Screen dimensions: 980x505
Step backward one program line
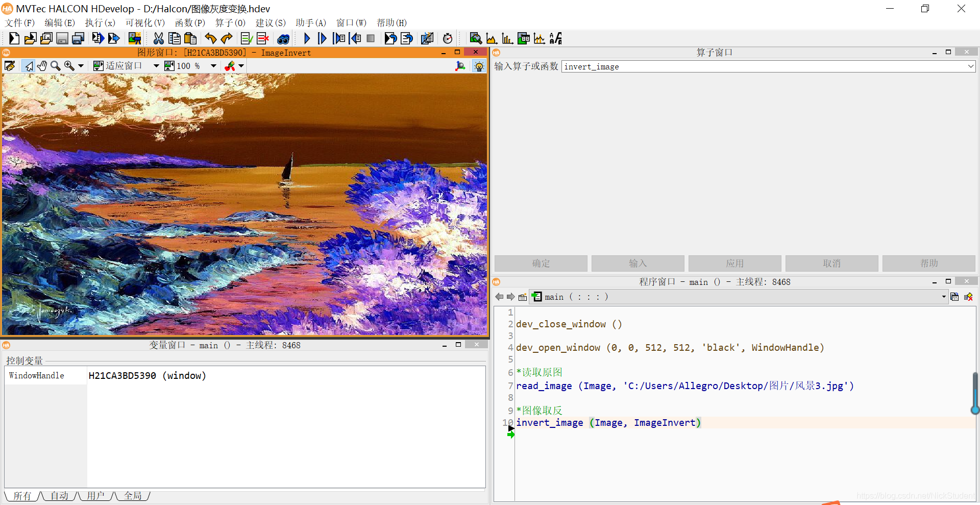click(x=355, y=38)
